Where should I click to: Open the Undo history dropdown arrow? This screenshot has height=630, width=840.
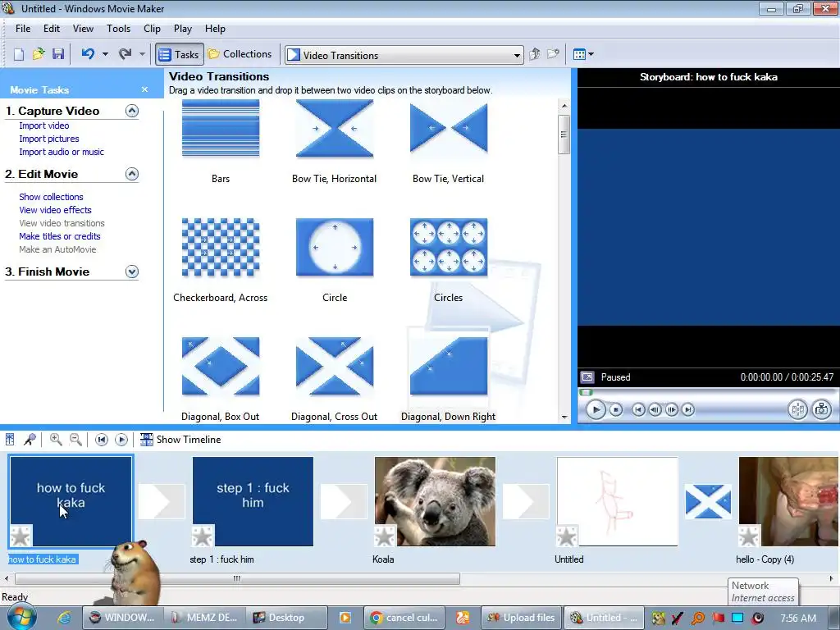coord(105,54)
